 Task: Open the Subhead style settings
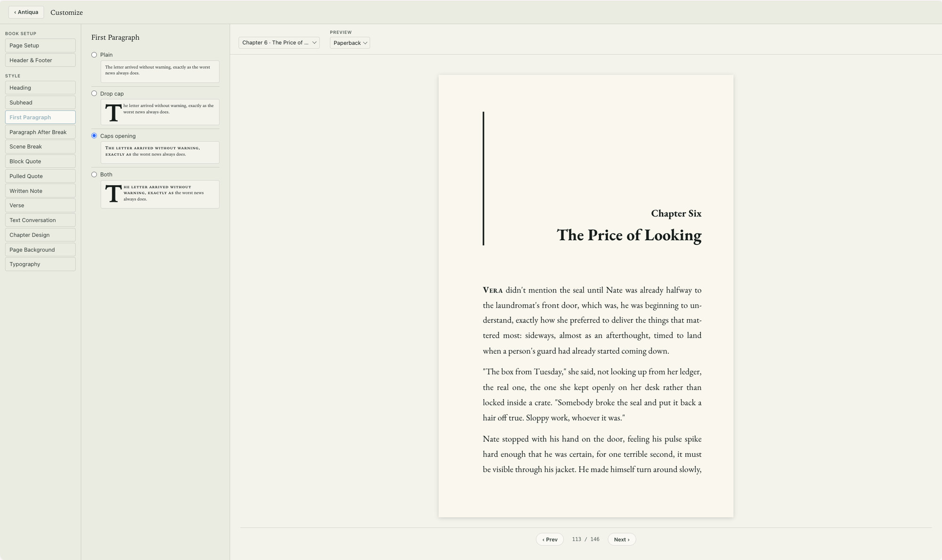click(40, 102)
